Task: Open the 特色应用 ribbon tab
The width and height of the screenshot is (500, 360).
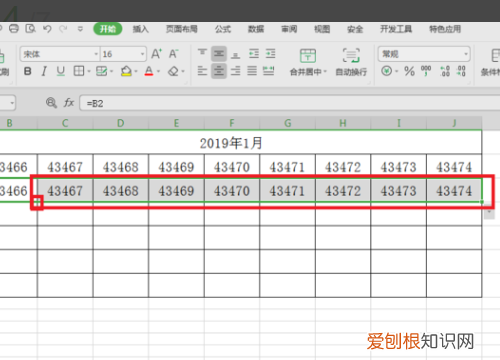Action: [445, 29]
